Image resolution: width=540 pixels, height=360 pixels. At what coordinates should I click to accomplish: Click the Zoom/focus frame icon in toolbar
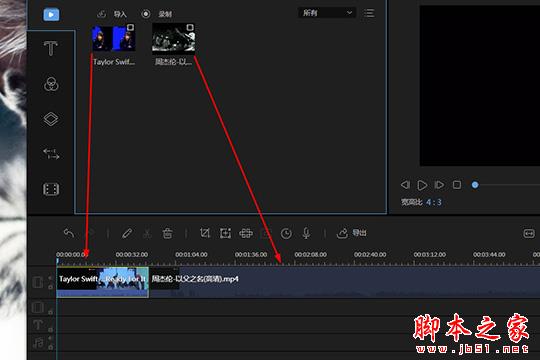226,233
